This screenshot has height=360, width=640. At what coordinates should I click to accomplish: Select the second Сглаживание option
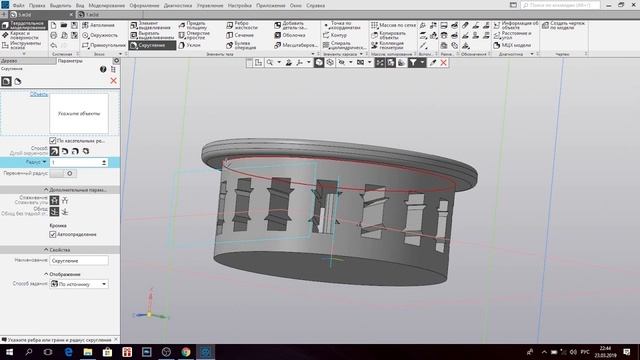tap(65, 200)
